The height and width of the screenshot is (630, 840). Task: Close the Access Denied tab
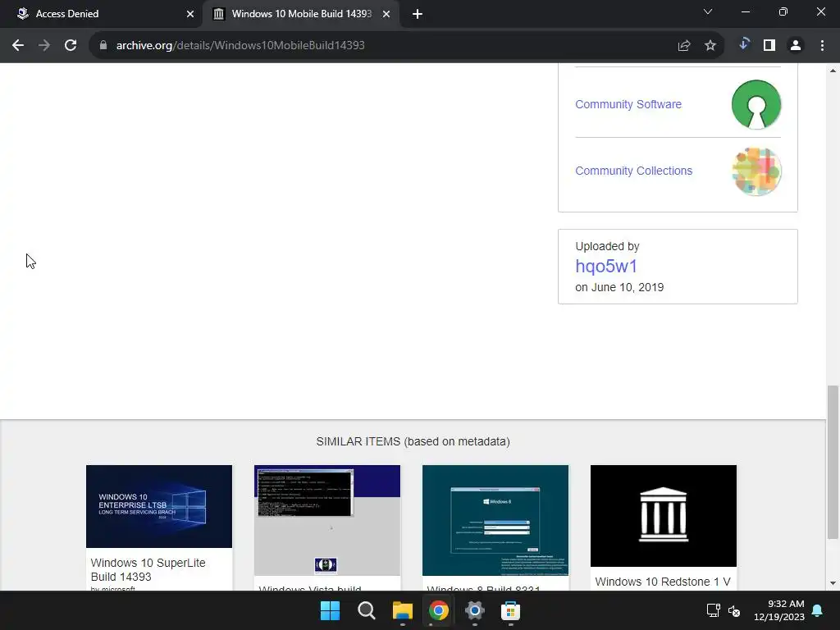click(190, 14)
